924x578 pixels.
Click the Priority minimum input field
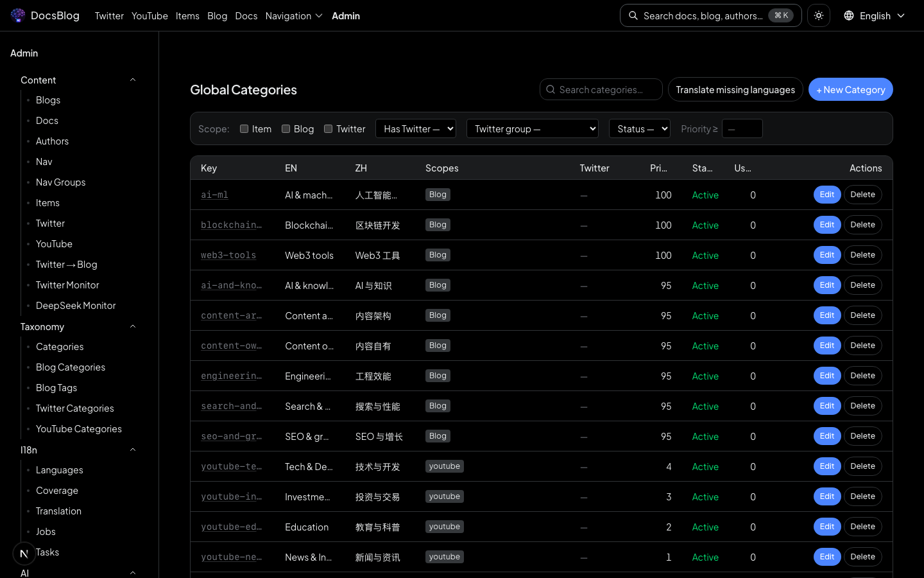(x=742, y=129)
